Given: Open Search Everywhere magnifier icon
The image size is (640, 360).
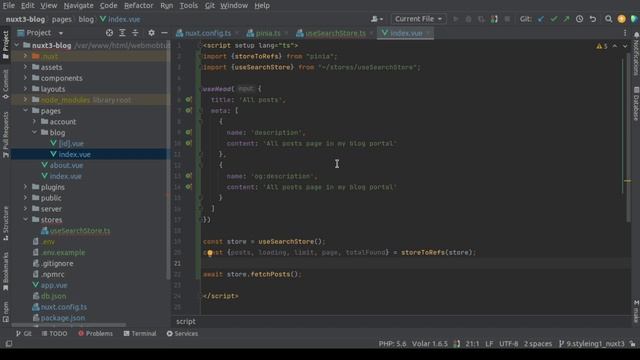Looking at the screenshot, I should click(608, 19).
